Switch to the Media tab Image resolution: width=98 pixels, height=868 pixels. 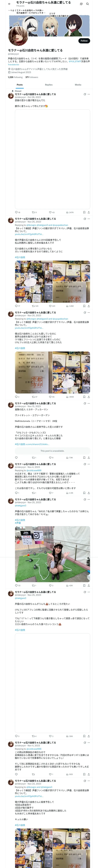[x=78, y=85]
